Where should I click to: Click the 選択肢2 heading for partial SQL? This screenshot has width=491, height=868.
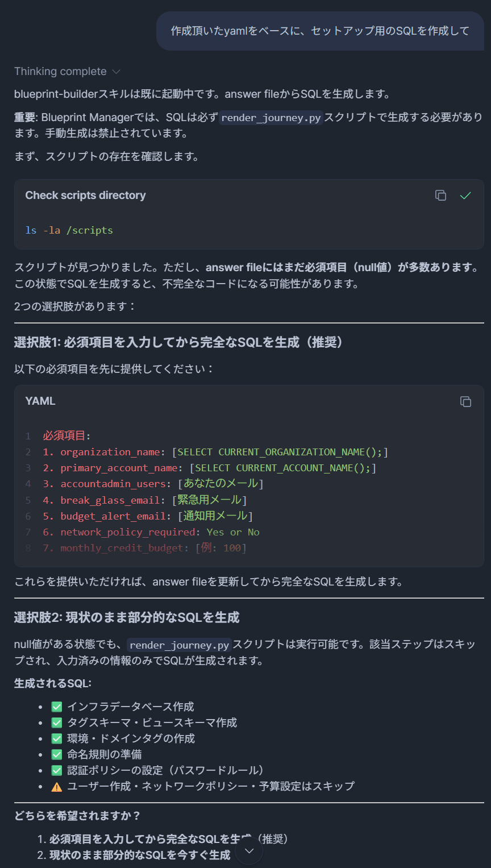pyautogui.click(x=127, y=617)
